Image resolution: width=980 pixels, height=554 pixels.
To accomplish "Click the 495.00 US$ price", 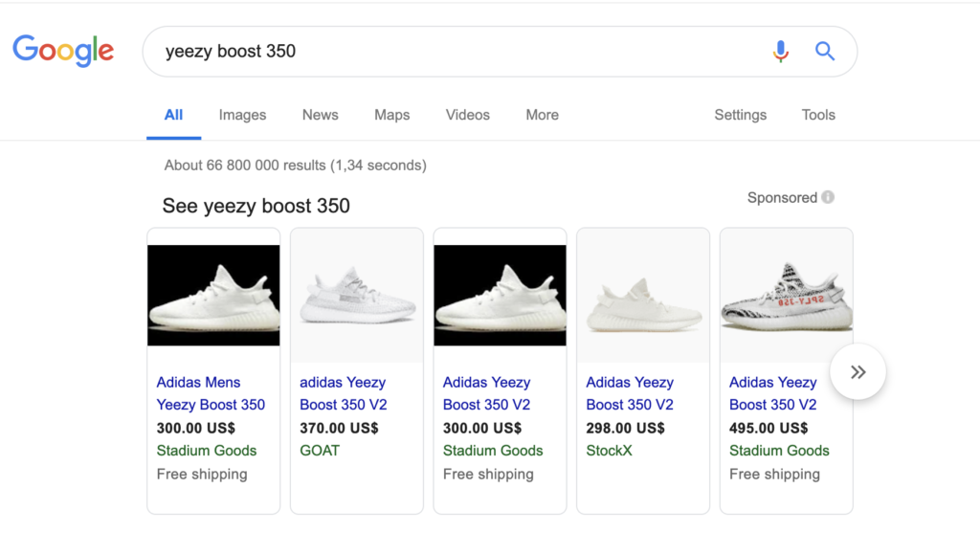I will pos(768,429).
